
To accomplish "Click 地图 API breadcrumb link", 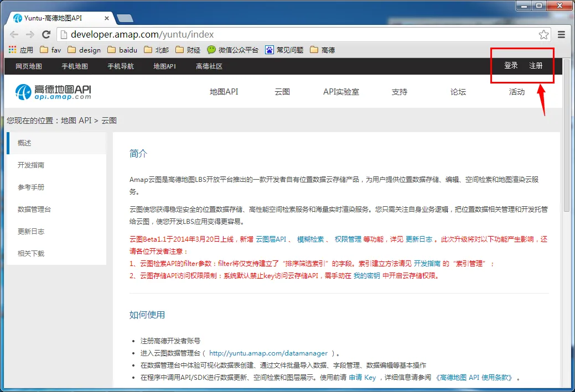I will [x=76, y=121].
